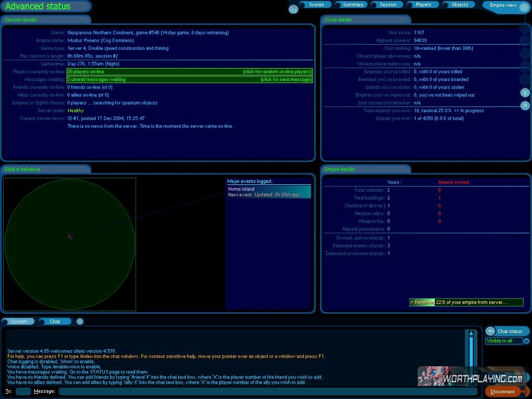This screenshot has height=399, width=532.
Task: Open the Players tab
Action: (x=423, y=5)
